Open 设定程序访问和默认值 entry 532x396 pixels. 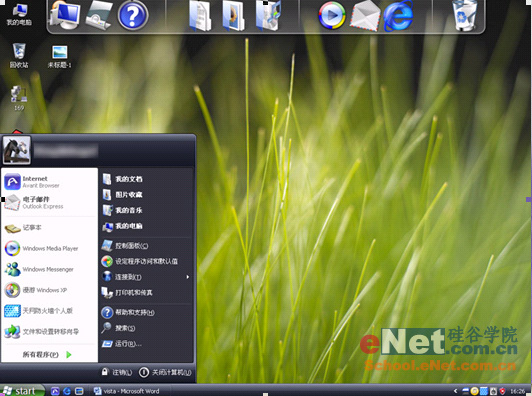tap(147, 261)
